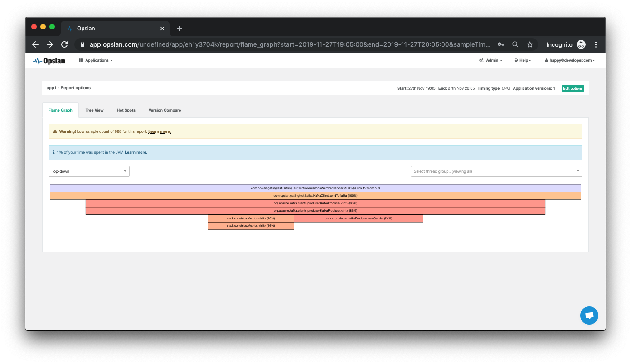
Task: Switch to the Flame Graph tab
Action: point(60,110)
